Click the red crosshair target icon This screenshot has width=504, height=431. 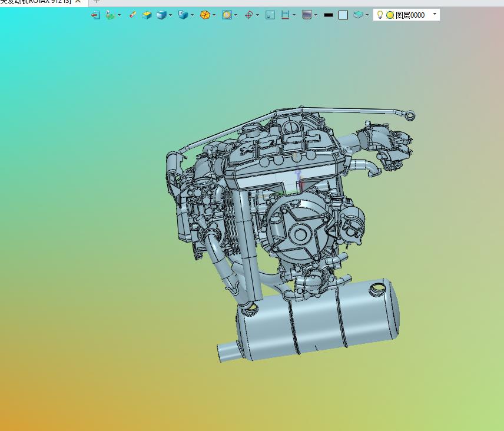pos(248,15)
